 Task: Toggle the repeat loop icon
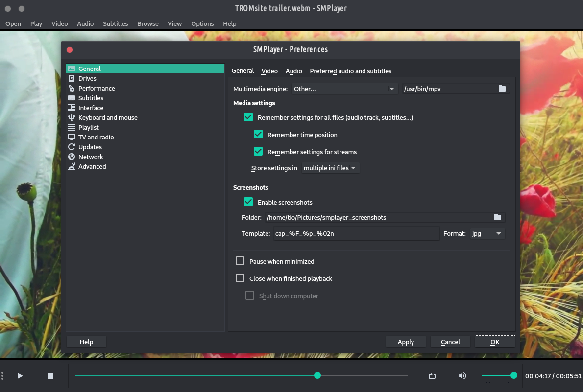432,376
